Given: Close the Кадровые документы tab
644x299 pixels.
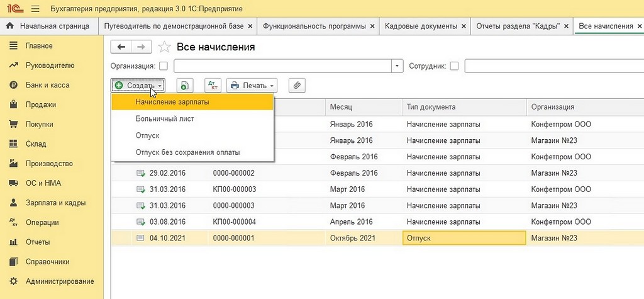Looking at the screenshot, I should coord(464,26).
